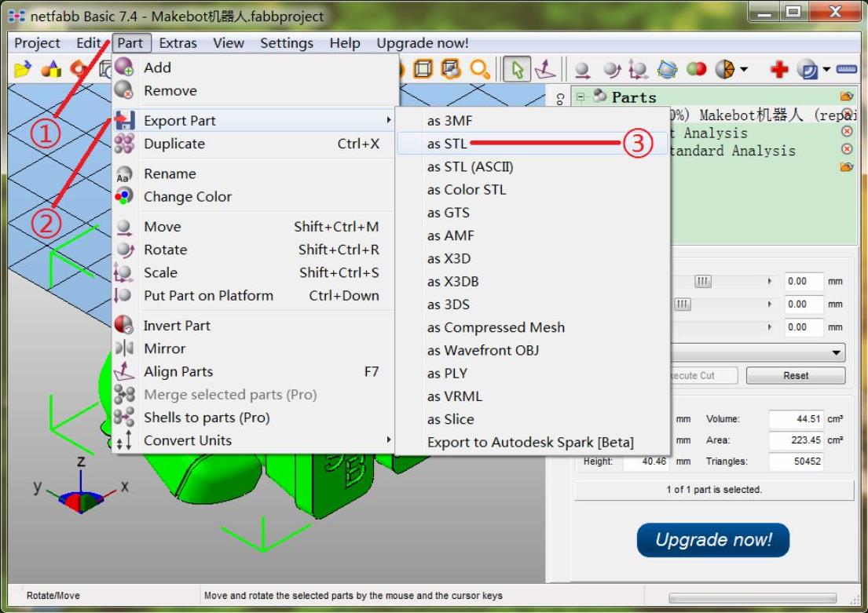The width and height of the screenshot is (868, 613).
Task: Choose Invert Part from the menu
Action: click(256, 325)
